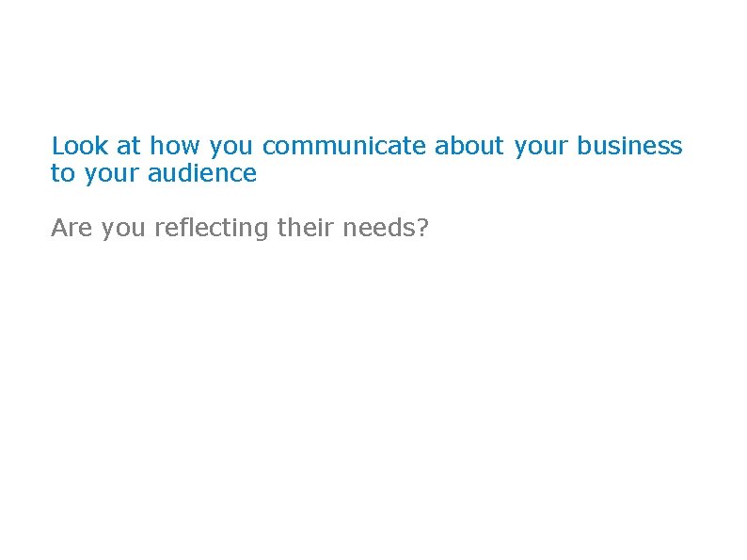Click "you" in the blue heading's first line
747x560 pixels.
pos(232,148)
